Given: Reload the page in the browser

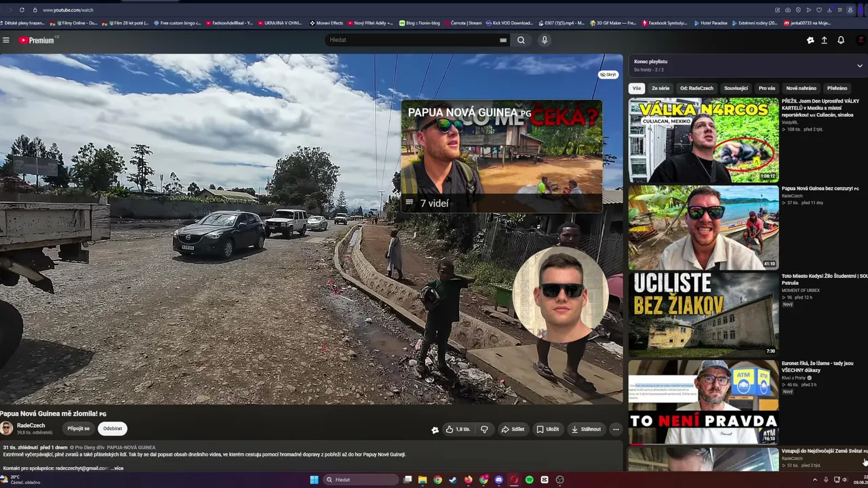Looking at the screenshot, I should (x=22, y=10).
